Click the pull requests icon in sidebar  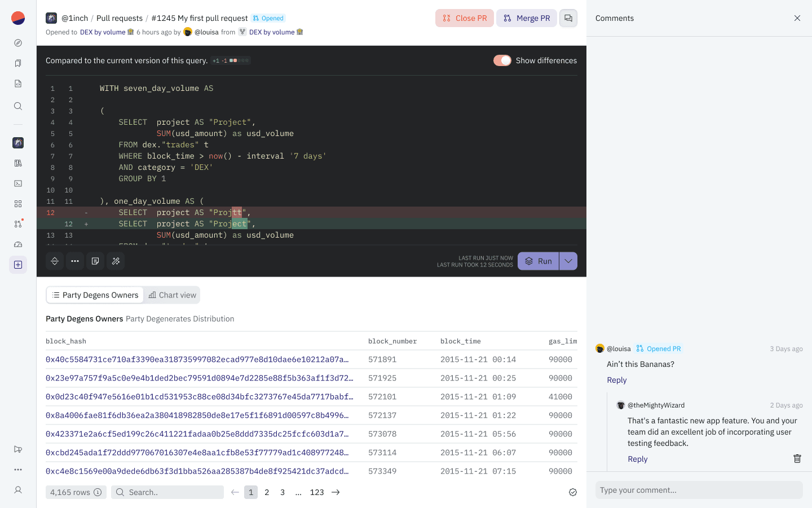pyautogui.click(x=18, y=224)
